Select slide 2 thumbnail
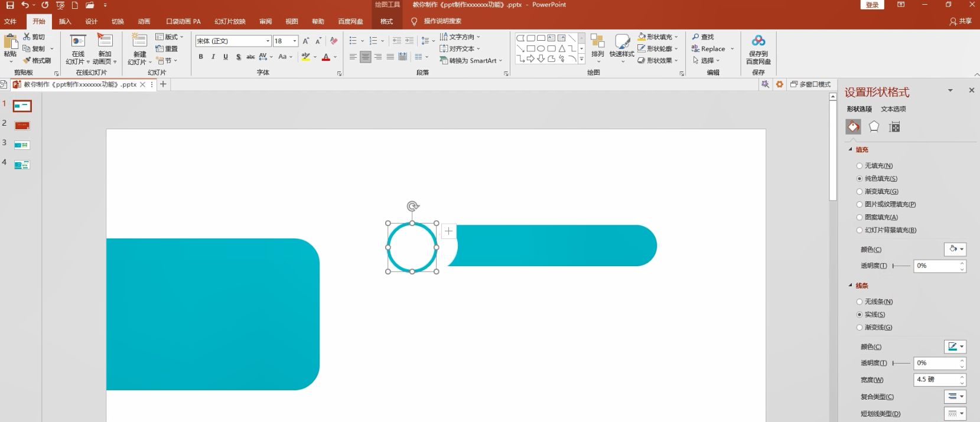This screenshot has width=980, height=422. click(22, 125)
